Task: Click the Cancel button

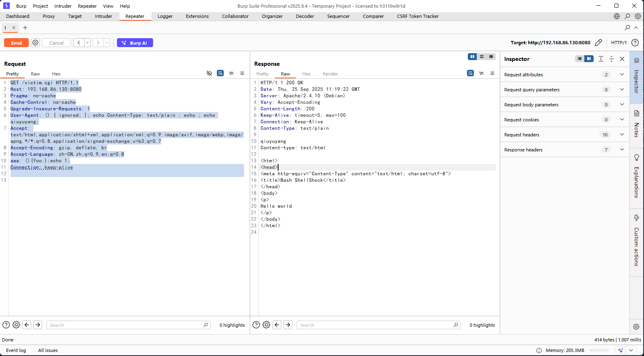Action: coord(56,43)
